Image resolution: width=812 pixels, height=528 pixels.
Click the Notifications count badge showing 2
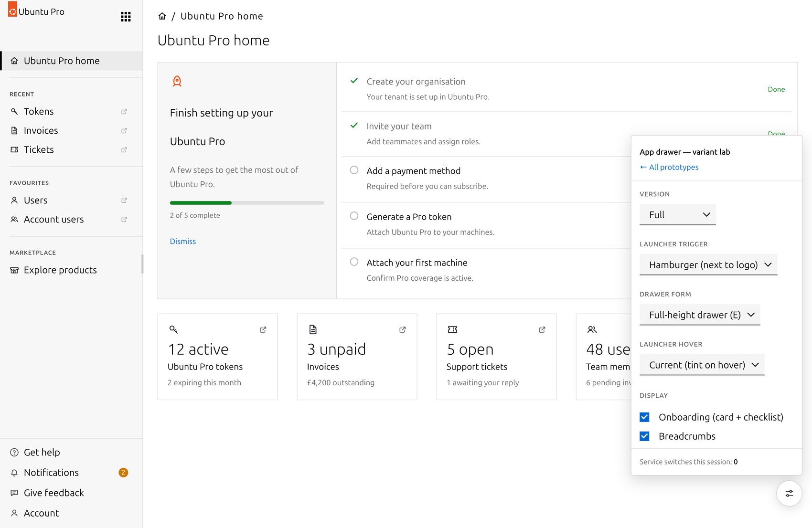(x=123, y=473)
